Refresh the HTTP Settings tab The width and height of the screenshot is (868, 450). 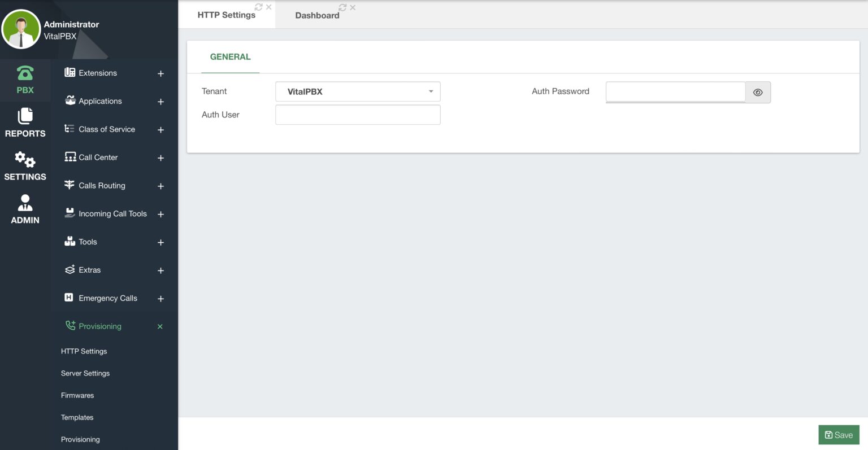click(x=259, y=7)
